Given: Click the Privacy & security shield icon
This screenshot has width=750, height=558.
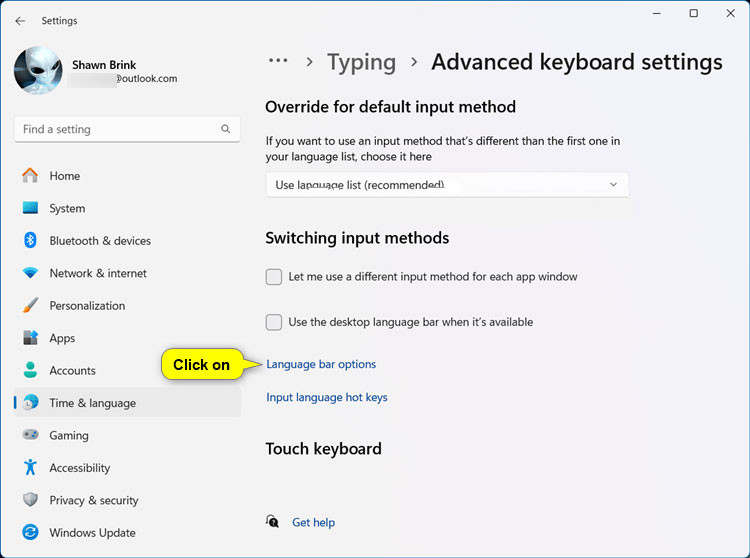Looking at the screenshot, I should (30, 500).
